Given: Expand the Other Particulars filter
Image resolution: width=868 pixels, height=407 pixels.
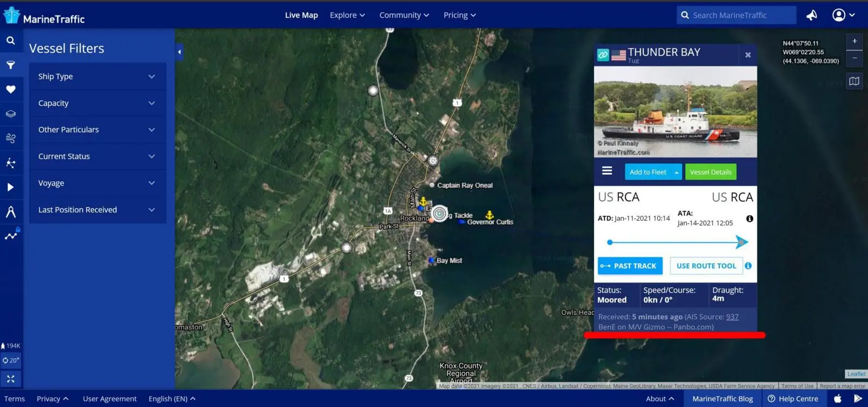Looking at the screenshot, I should pos(97,130).
